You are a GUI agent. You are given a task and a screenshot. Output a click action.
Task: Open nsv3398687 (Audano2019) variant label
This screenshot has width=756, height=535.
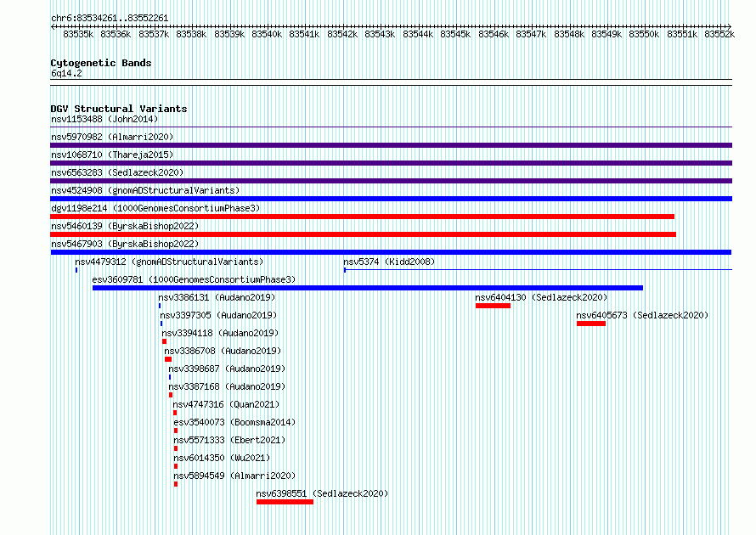pyautogui.click(x=227, y=369)
